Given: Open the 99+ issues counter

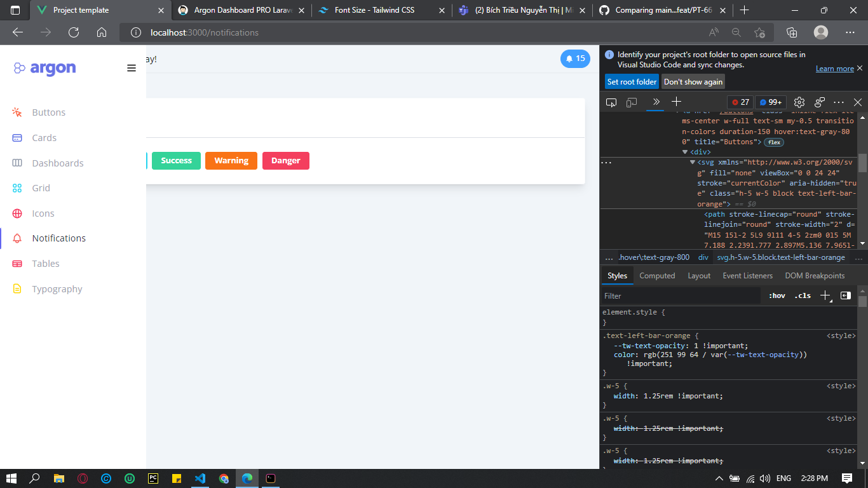Looking at the screenshot, I should tap(771, 102).
